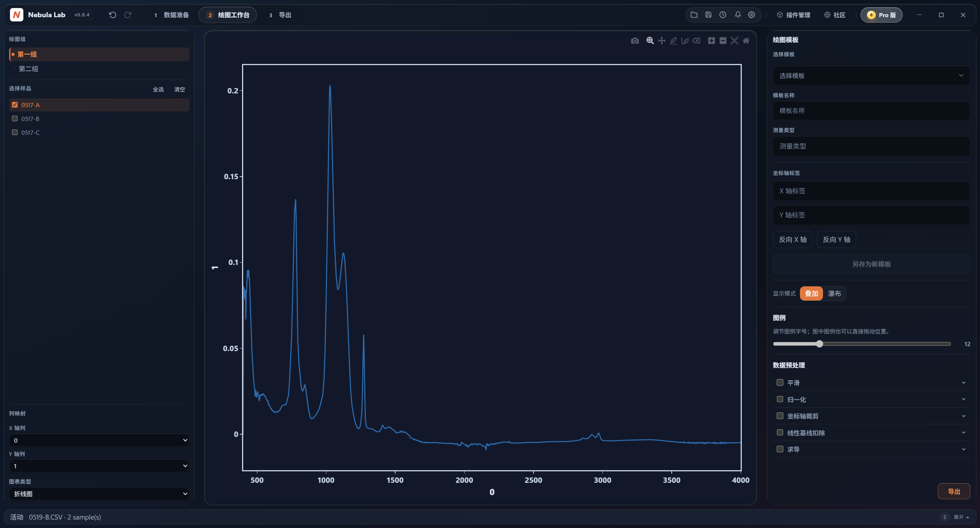The image size is (980, 528).
Task: Click the orange 导出 button
Action: tap(953, 492)
